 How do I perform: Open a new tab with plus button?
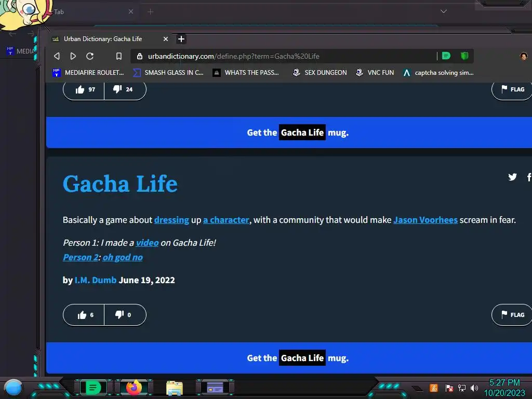[x=181, y=39]
